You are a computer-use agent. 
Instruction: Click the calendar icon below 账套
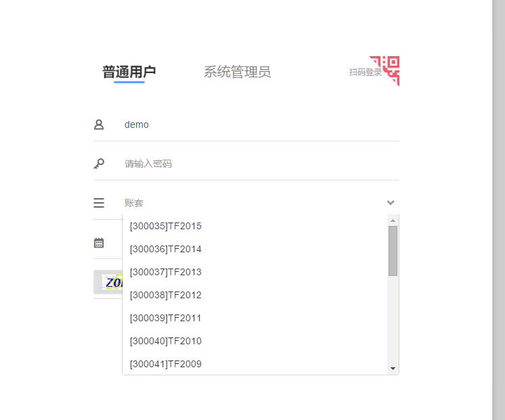[99, 243]
